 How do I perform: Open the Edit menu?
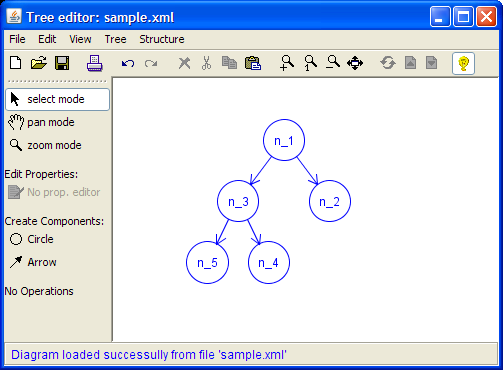click(47, 39)
